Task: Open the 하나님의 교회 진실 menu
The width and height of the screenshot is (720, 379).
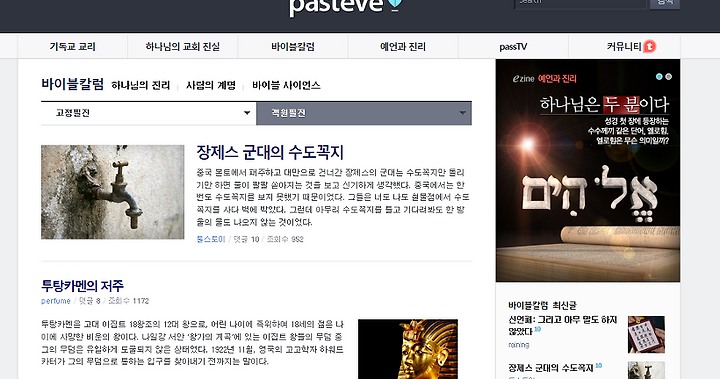Action: pos(183,46)
